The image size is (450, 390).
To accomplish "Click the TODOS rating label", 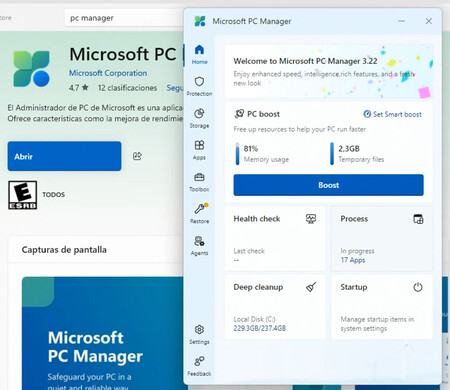I will 53,195.
